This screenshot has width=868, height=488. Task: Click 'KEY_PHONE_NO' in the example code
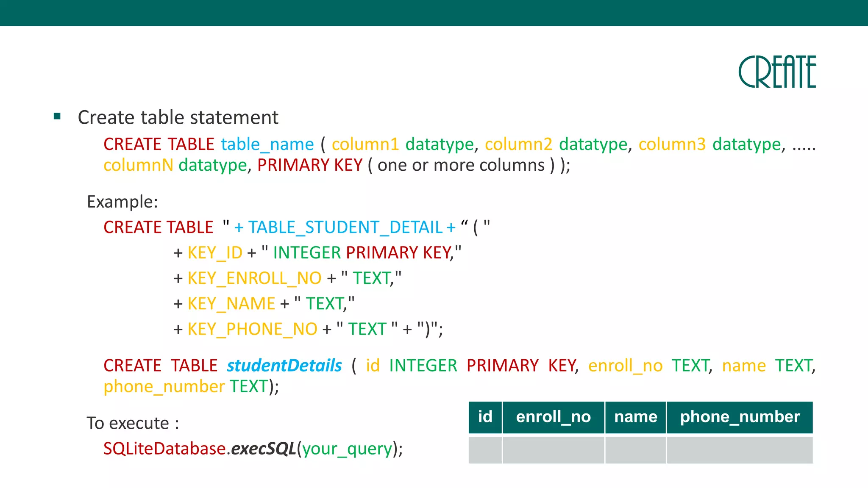point(252,329)
